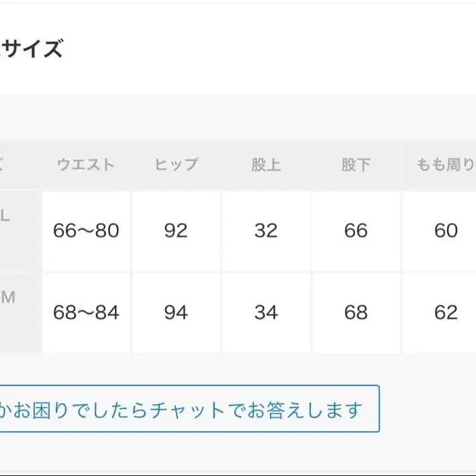Select the サイズ section heading
The height and width of the screenshot is (476, 476).
32,49
